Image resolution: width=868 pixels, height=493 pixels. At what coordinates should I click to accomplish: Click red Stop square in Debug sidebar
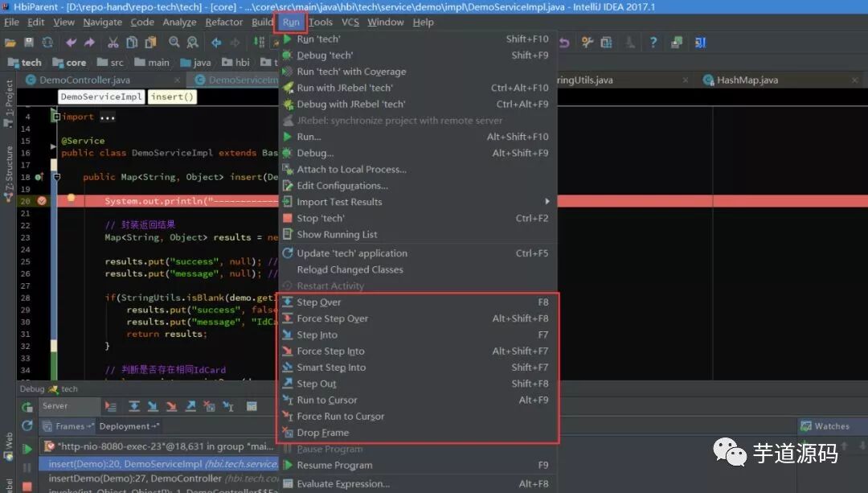coord(27,486)
